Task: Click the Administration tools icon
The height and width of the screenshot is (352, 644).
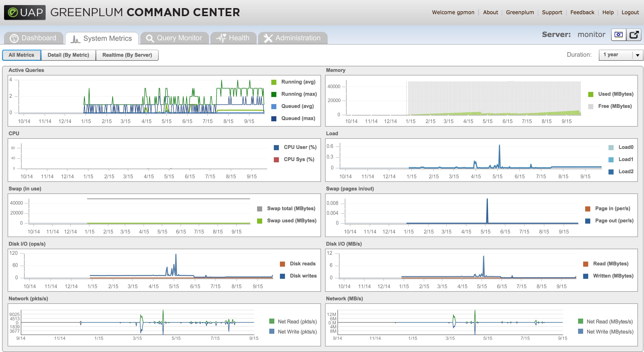Action: [268, 38]
